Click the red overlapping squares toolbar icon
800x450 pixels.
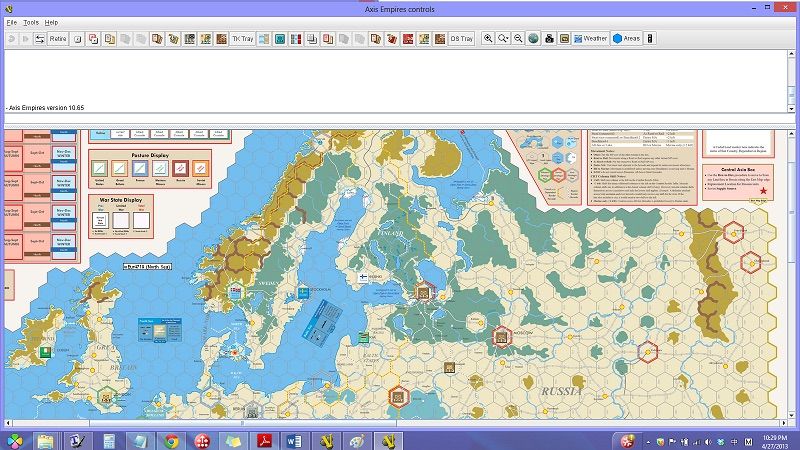coord(93,39)
